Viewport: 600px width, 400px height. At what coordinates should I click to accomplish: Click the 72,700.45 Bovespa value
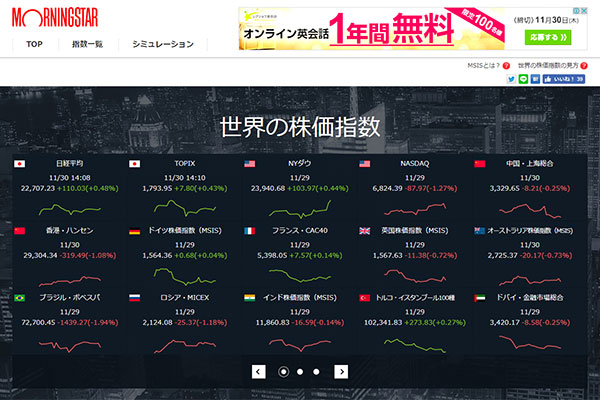coord(38,323)
